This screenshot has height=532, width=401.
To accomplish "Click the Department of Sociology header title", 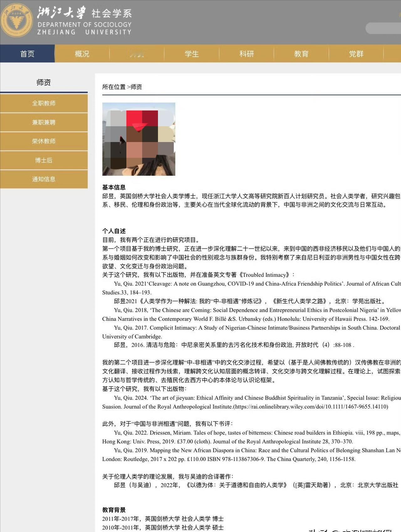I will [x=84, y=20].
